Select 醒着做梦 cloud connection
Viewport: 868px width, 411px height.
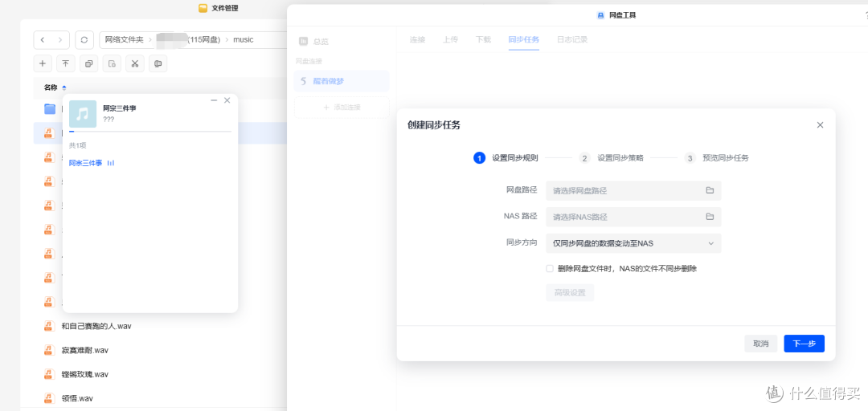click(x=342, y=81)
